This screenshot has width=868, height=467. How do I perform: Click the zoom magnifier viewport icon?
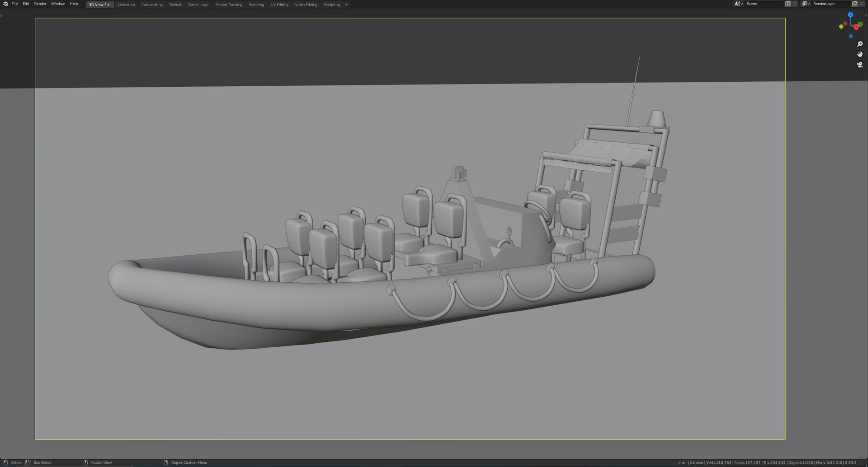tap(859, 44)
